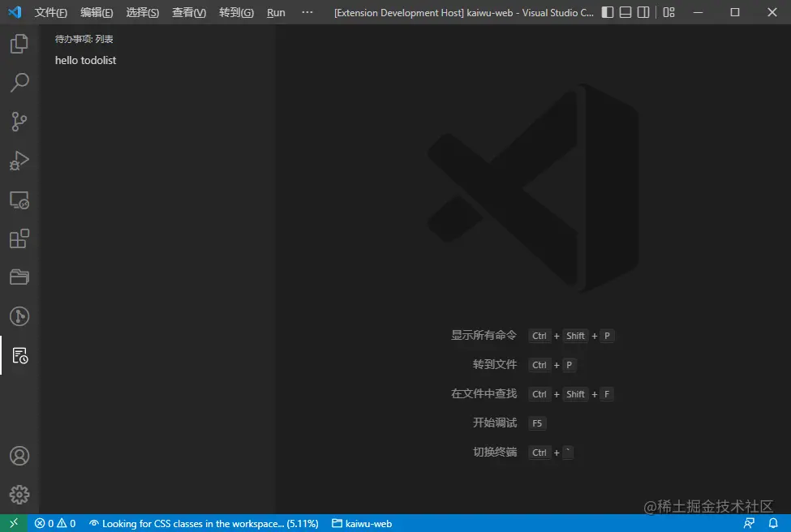Viewport: 791px width, 532px height.
Task: Toggle the secondary side bar layout
Action: coord(643,12)
